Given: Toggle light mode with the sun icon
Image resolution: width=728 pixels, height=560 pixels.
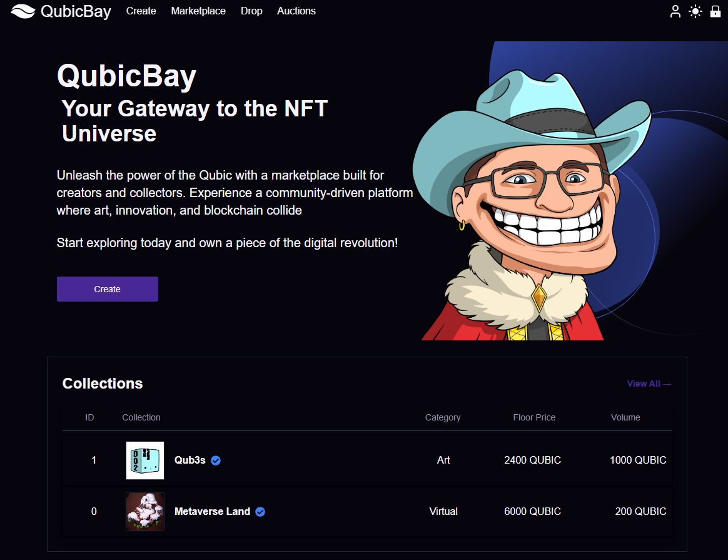Looking at the screenshot, I should coord(695,11).
